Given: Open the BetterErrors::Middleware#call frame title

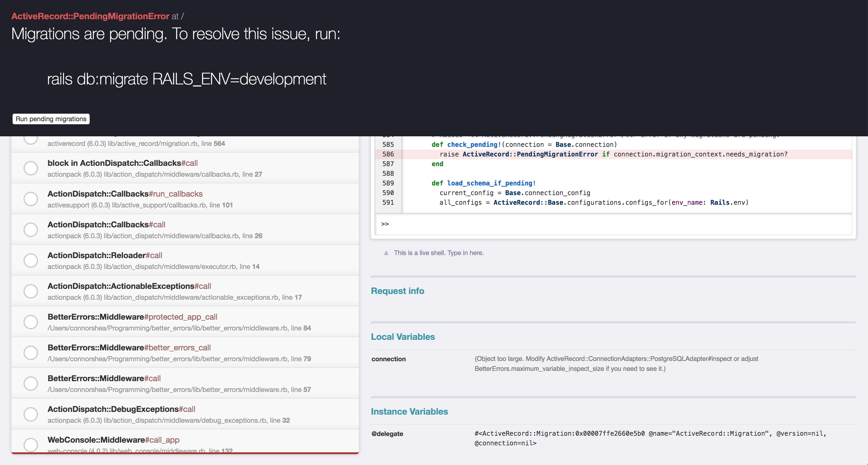Looking at the screenshot, I should (104, 378).
